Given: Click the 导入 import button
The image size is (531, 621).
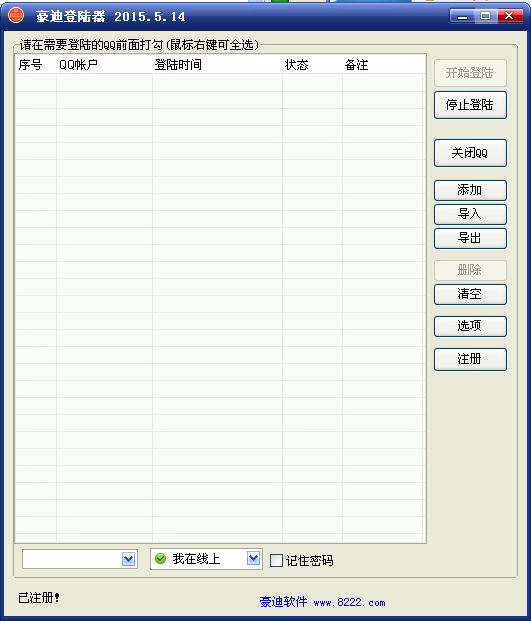Looking at the screenshot, I should [x=470, y=214].
